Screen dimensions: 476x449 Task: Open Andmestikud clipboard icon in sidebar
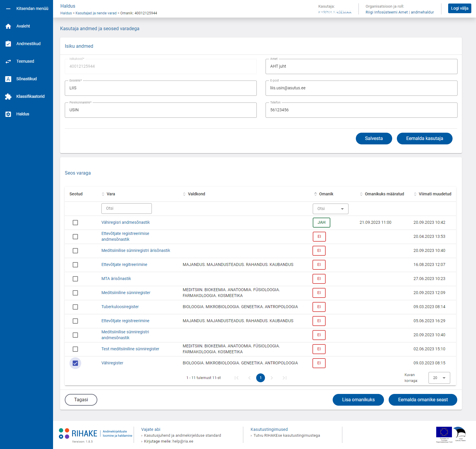click(x=8, y=44)
